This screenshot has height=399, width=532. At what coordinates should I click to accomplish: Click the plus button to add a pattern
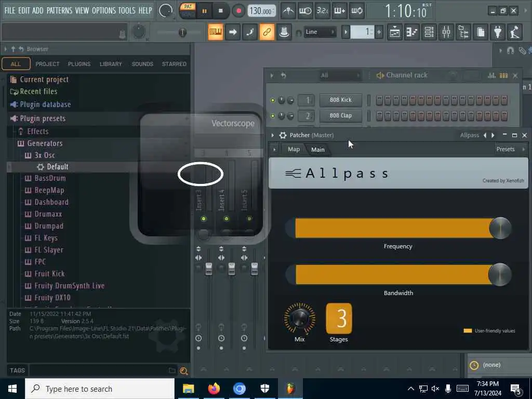[x=379, y=32]
